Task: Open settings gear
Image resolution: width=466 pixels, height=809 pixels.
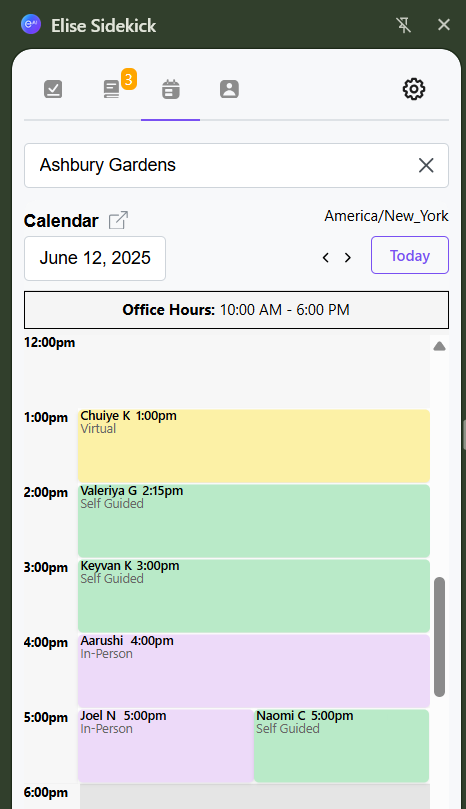Action: pyautogui.click(x=414, y=89)
